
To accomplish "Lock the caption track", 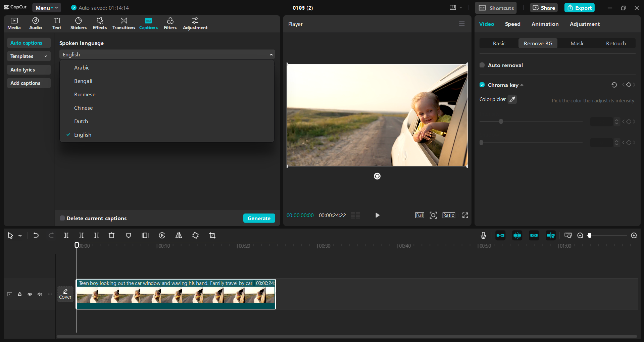I will coord(19,294).
